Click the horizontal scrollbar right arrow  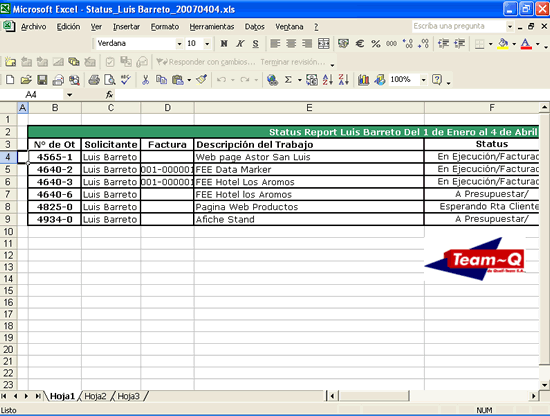(x=534, y=396)
